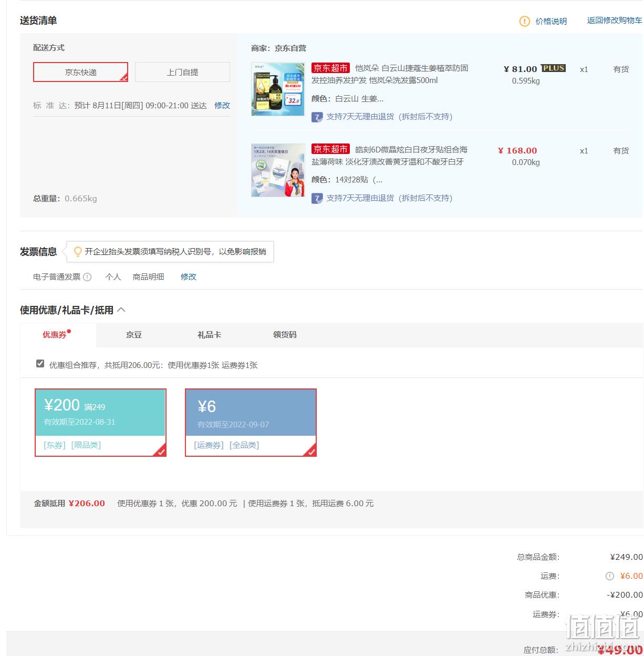Image resolution: width=644 pixels, height=656 pixels.
Task: Click the orange price explanation warning icon
Action: click(x=524, y=21)
